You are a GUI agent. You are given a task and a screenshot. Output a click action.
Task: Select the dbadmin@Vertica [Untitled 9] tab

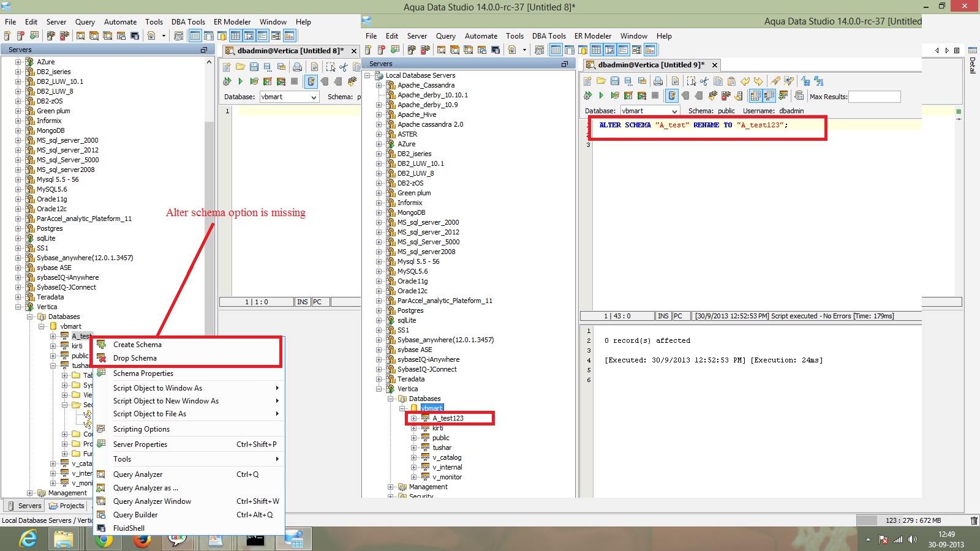click(650, 65)
